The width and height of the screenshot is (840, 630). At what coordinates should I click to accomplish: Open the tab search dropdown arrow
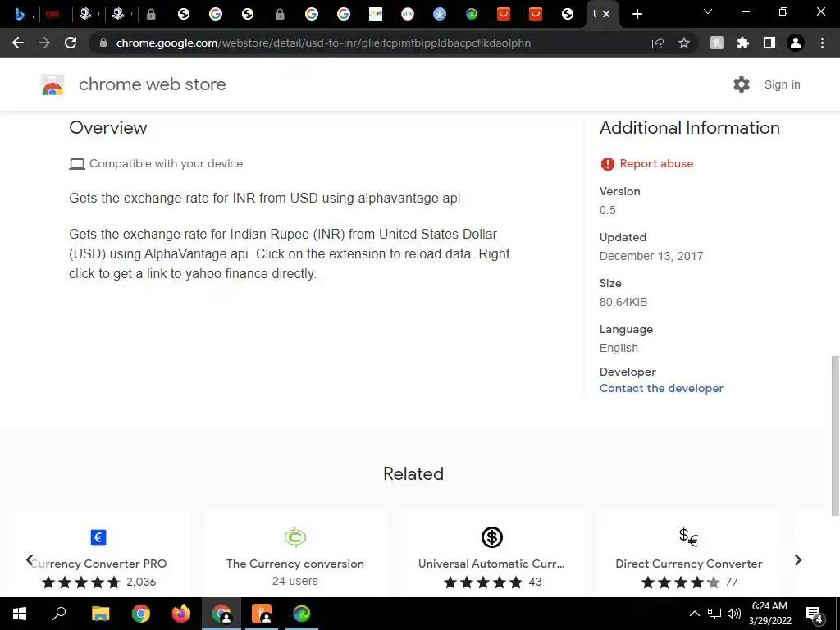tap(708, 11)
